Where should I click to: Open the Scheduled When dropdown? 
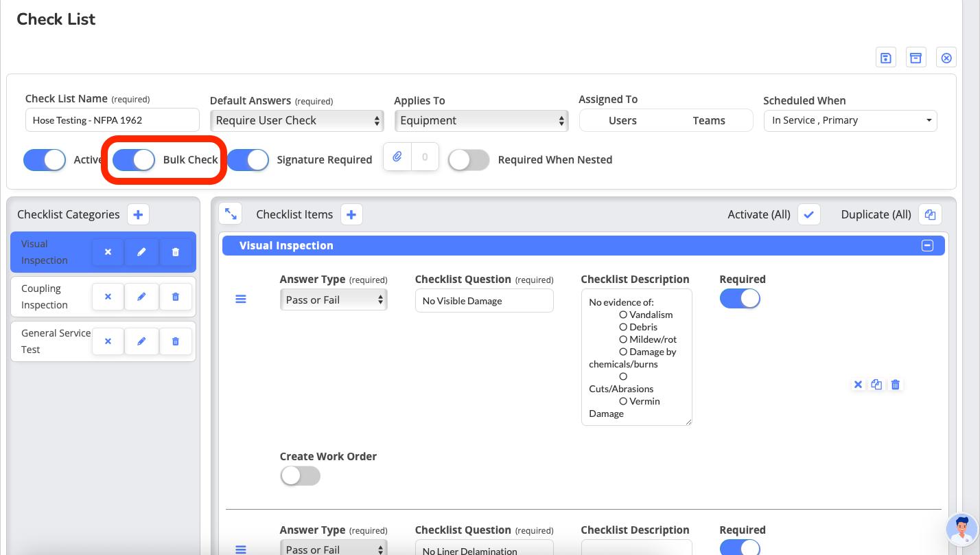(x=850, y=121)
